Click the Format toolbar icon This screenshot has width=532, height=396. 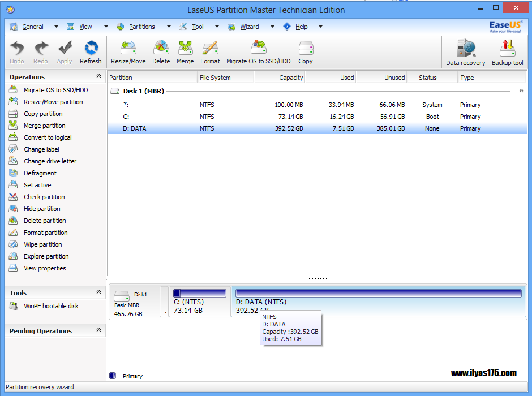(x=210, y=52)
